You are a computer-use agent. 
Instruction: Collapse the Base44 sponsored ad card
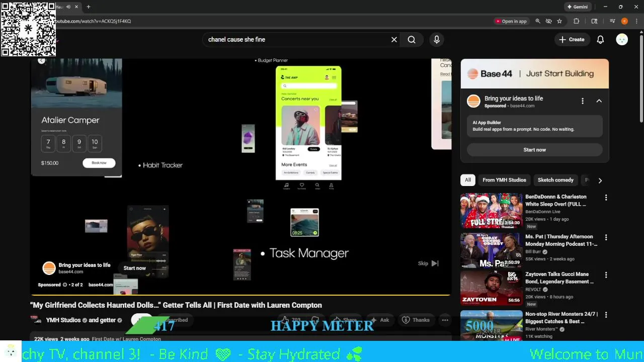pyautogui.click(x=599, y=101)
